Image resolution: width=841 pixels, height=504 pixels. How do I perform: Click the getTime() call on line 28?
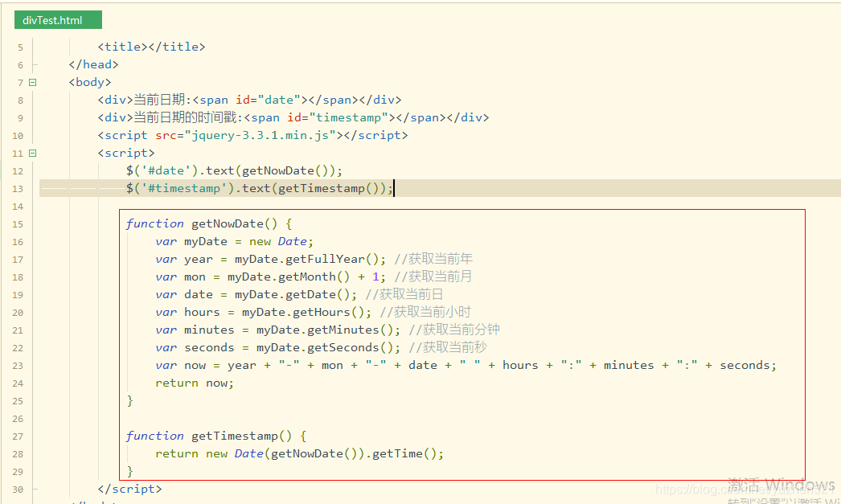pyautogui.click(x=405, y=453)
